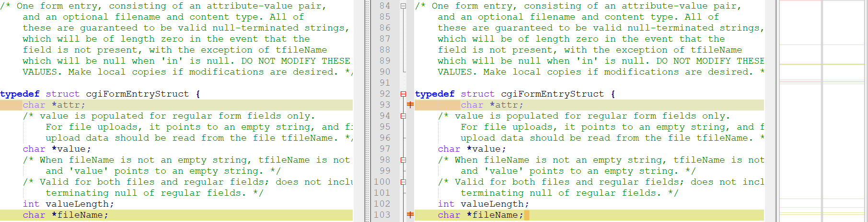This screenshot has width=868, height=222.
Task: Click 'char *attr;' in the left pane
Action: (54, 105)
